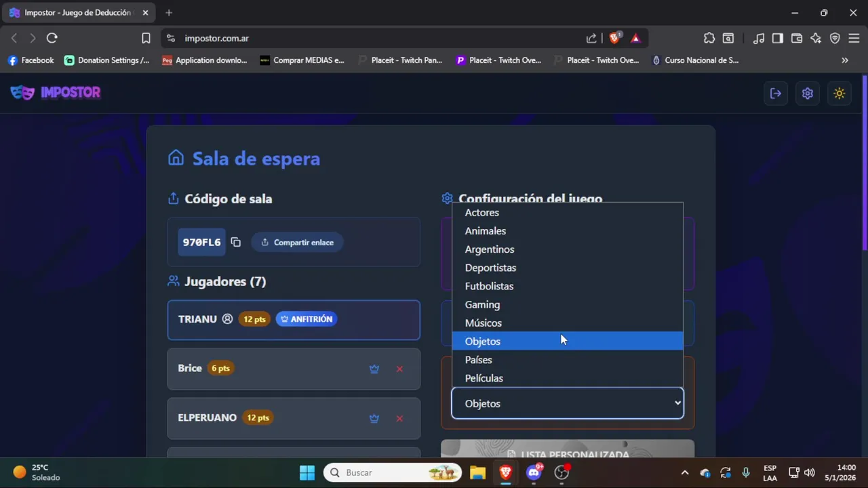Image resolution: width=868 pixels, height=488 pixels.
Task: Click the Impostor logo
Action: pyautogui.click(x=56, y=93)
